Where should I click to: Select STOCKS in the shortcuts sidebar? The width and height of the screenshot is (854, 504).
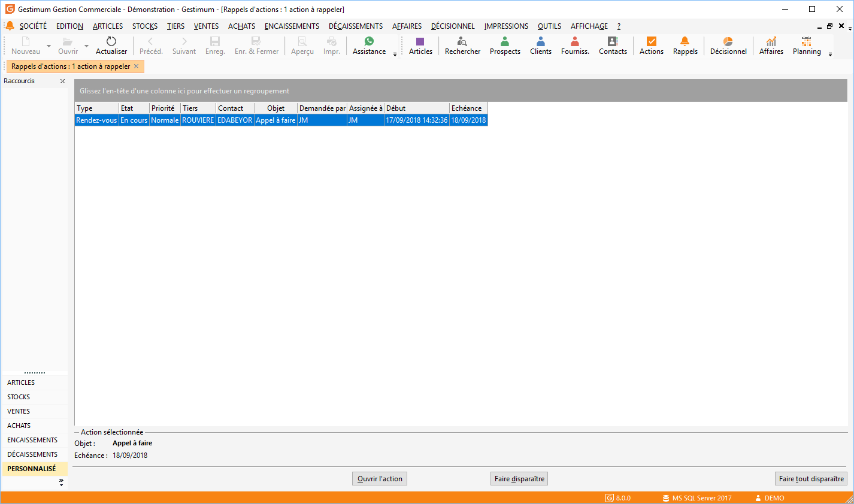(34, 397)
